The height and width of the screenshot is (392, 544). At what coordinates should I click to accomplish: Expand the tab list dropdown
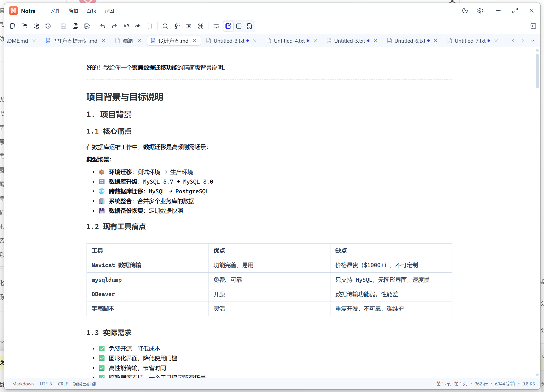click(x=533, y=41)
